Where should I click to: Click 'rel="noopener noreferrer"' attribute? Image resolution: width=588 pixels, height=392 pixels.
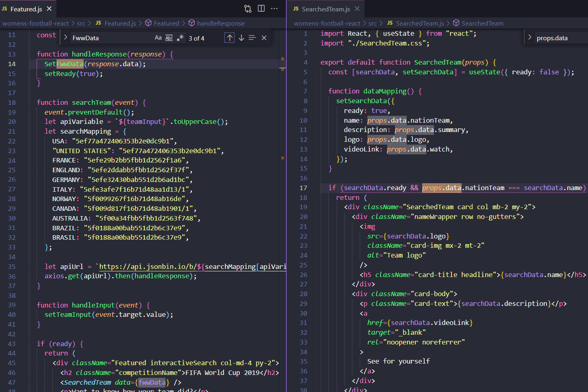coord(416,342)
